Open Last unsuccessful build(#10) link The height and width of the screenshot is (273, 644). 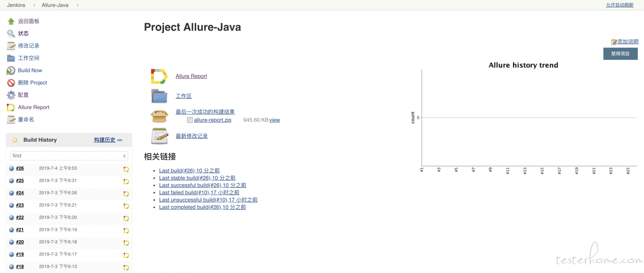tap(208, 200)
